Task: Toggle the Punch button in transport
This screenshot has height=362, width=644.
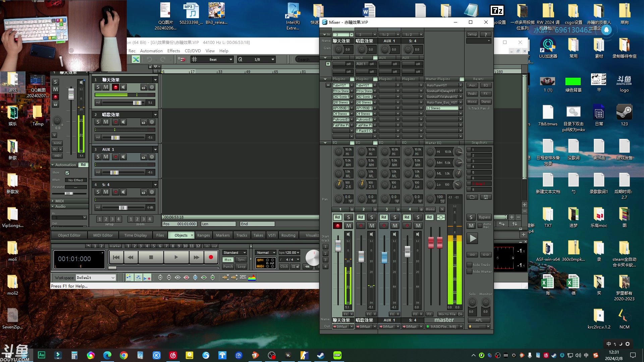Action: (228, 267)
